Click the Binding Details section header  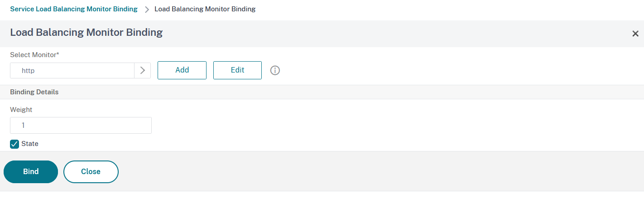click(34, 92)
